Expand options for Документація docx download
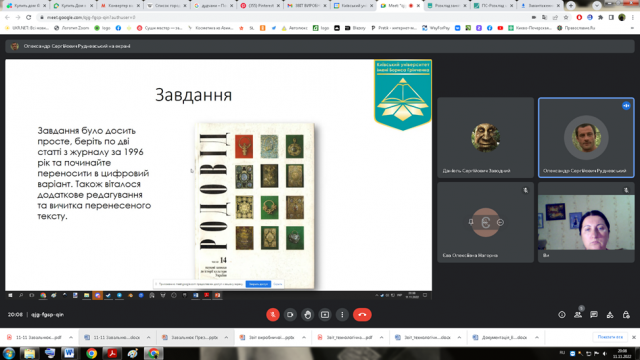The width and height of the screenshot is (640, 360). [537, 338]
